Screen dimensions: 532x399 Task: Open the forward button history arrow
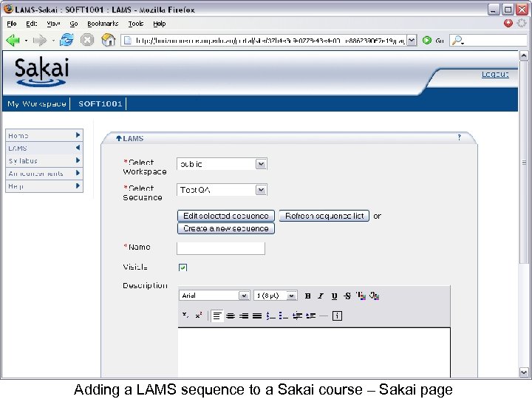(x=53, y=41)
